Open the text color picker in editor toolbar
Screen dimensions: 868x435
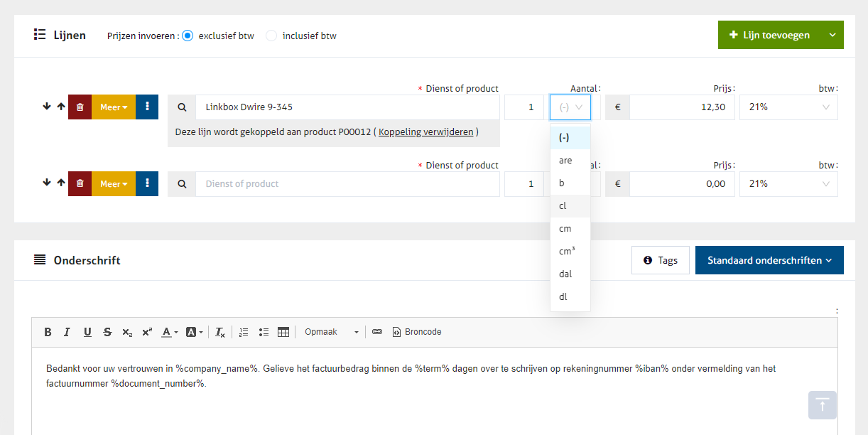pos(169,332)
